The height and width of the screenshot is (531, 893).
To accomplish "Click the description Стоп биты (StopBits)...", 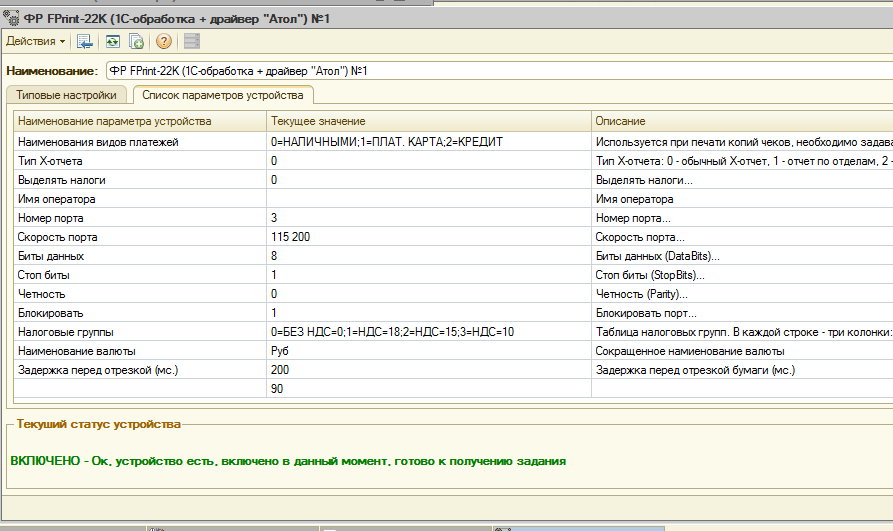I will click(x=650, y=275).
